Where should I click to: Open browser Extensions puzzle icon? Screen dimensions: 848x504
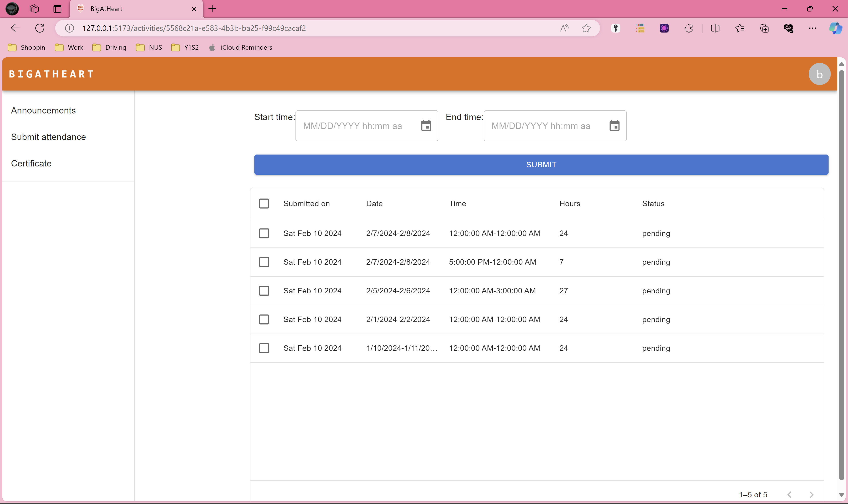(689, 28)
